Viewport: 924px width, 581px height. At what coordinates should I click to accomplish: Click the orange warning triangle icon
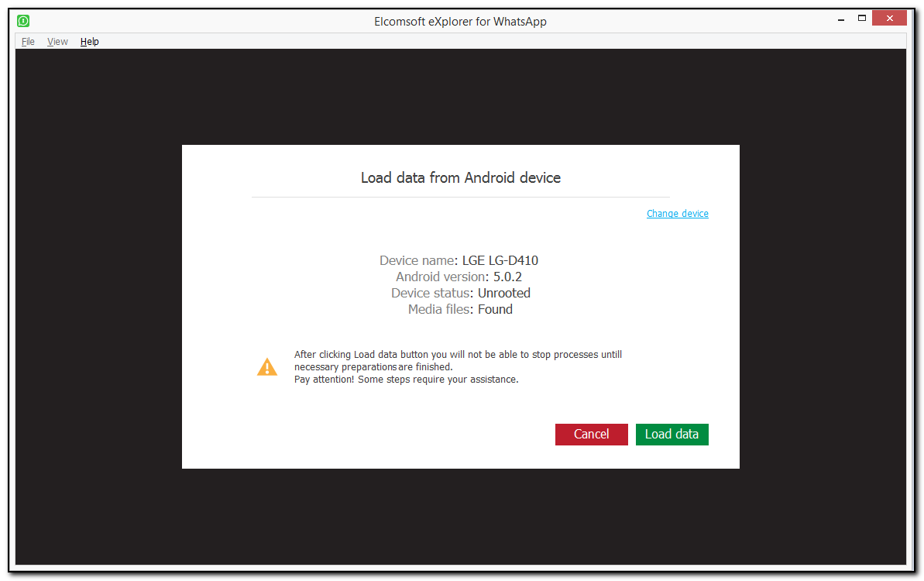[x=267, y=366]
